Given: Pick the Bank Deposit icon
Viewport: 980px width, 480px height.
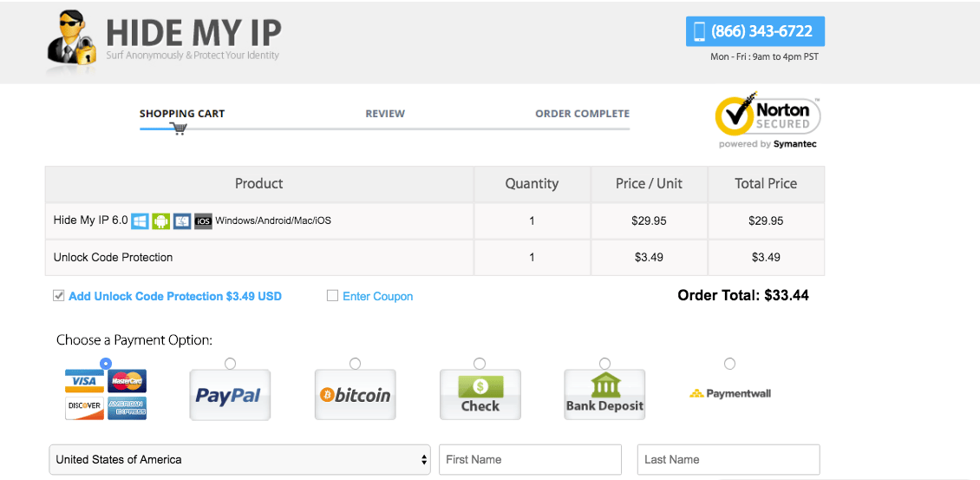Looking at the screenshot, I should click(x=604, y=395).
